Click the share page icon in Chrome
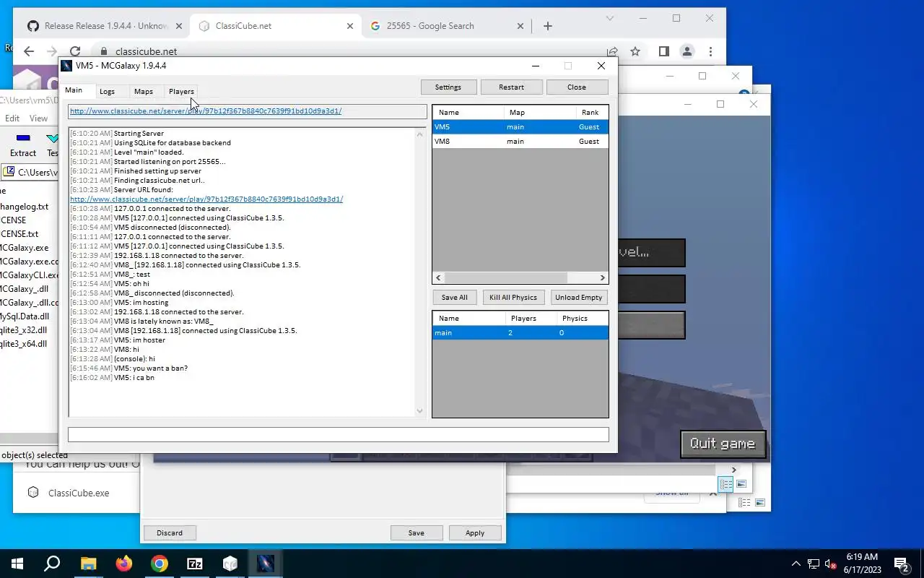The image size is (924, 578). [x=612, y=51]
